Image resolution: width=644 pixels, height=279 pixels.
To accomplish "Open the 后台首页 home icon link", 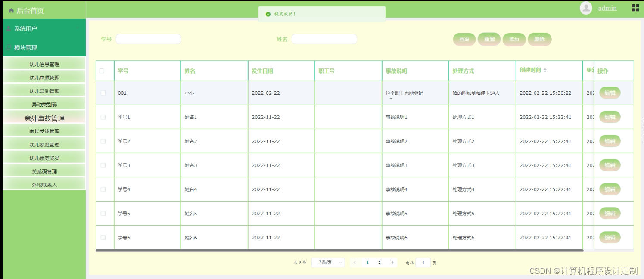I will point(11,11).
